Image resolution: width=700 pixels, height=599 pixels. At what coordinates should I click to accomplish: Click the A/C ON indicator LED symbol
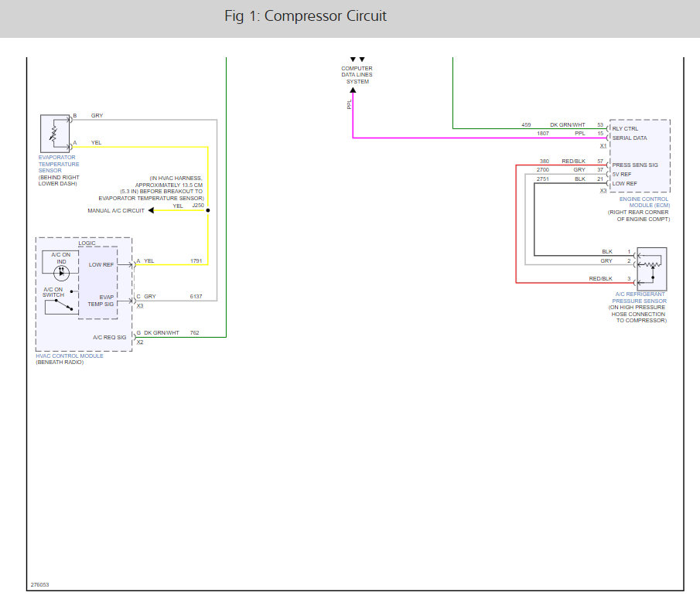63,273
